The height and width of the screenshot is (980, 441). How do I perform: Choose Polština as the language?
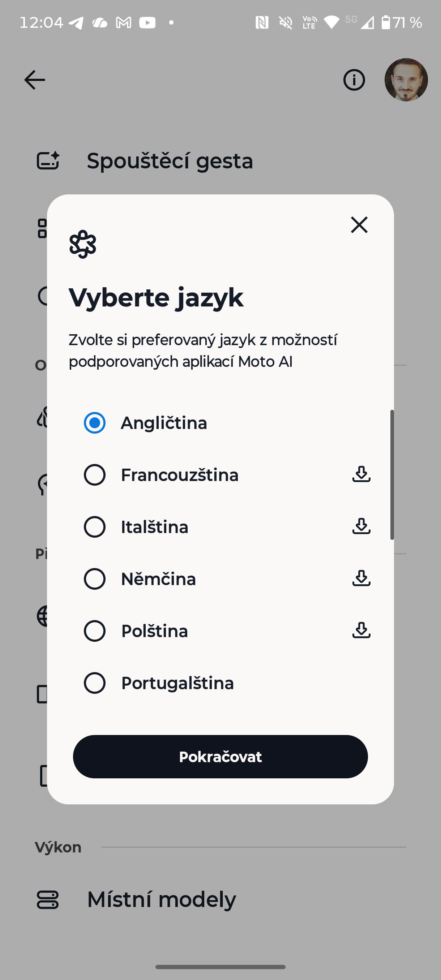pyautogui.click(x=95, y=631)
